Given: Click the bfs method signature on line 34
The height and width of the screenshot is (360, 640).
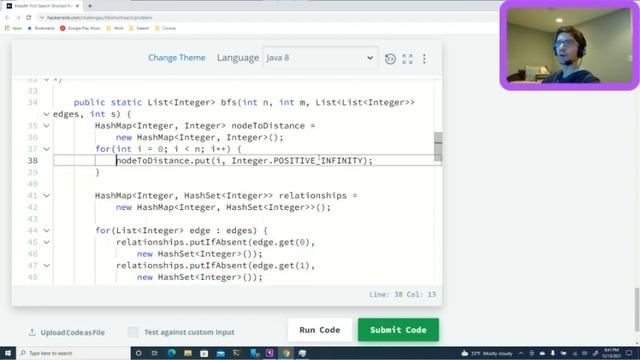Looking at the screenshot, I should pos(244,102).
